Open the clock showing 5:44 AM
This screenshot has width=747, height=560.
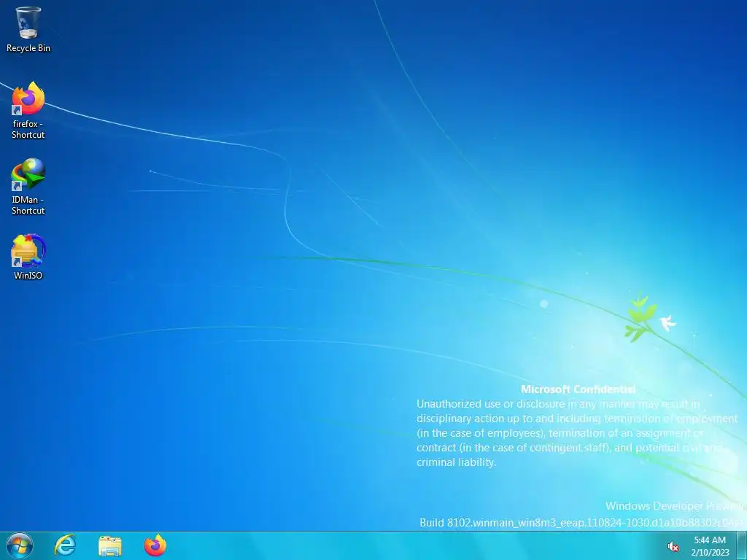pos(710,540)
